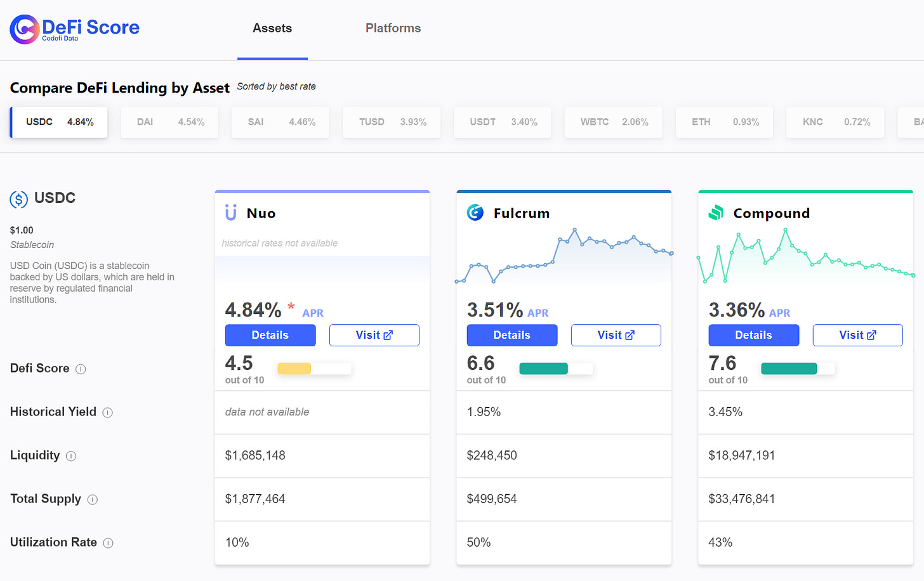Click Nuo utilization rate 10%
This screenshot has width=924, height=581.
(237, 542)
